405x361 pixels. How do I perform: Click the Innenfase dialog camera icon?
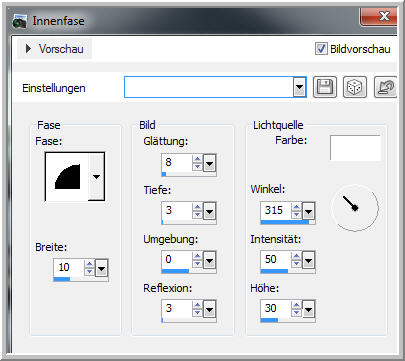[20, 21]
